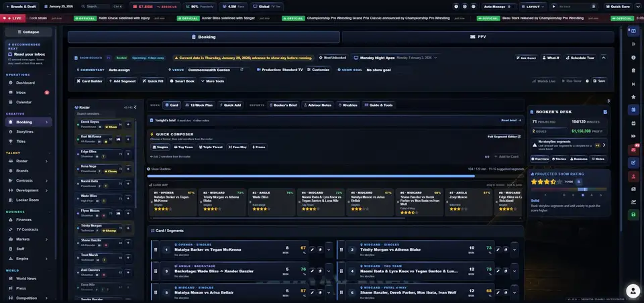Click the green save icon in right rail

click(633, 215)
